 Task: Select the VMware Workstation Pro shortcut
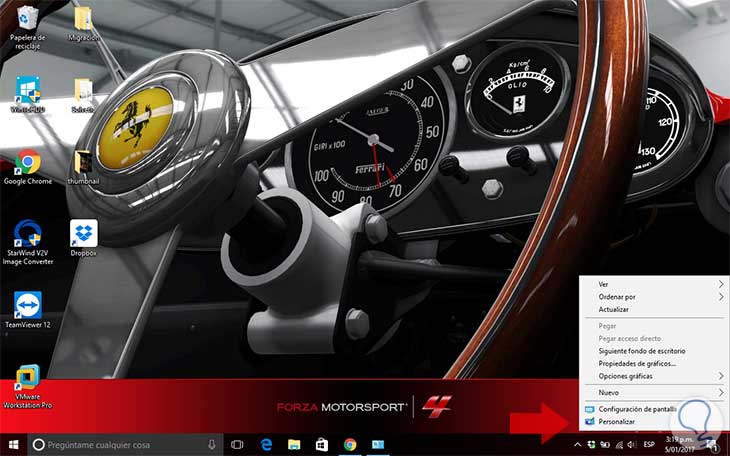coord(27,387)
